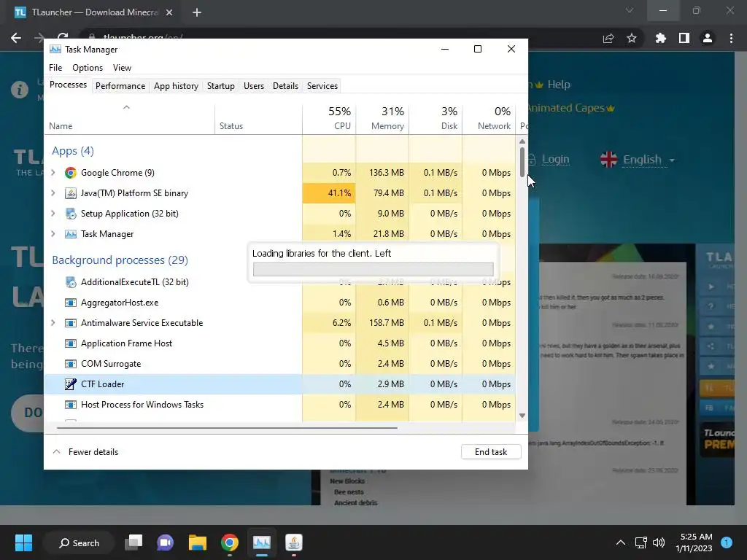Switch to the Services tab

point(322,86)
